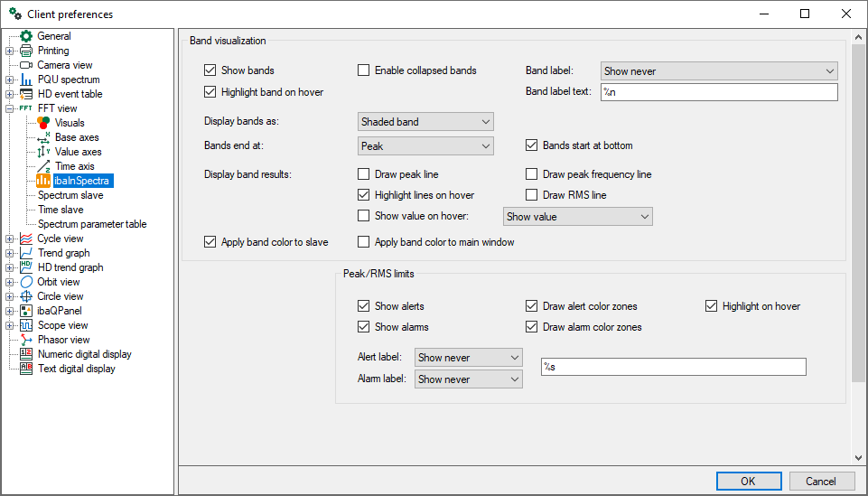Click the Camera view icon

(26, 65)
